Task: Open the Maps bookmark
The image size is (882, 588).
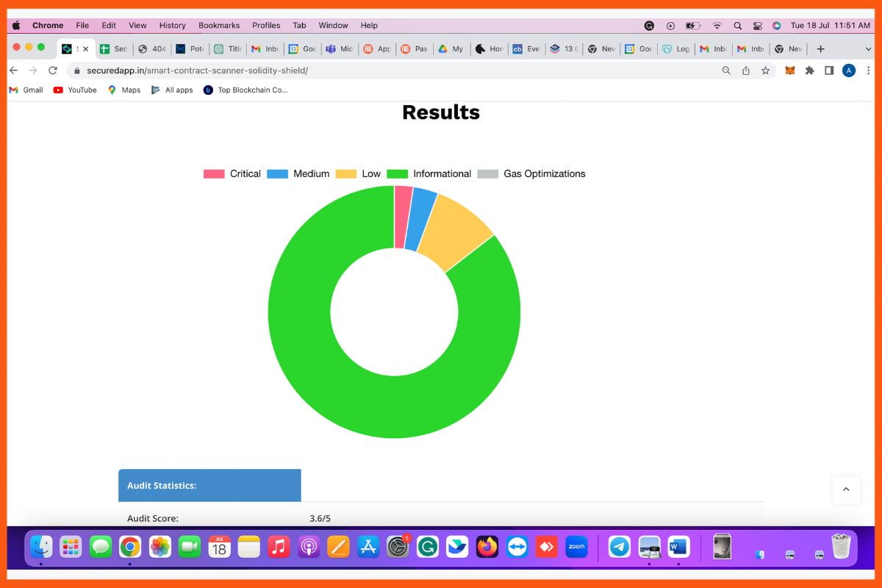Action: 123,90
